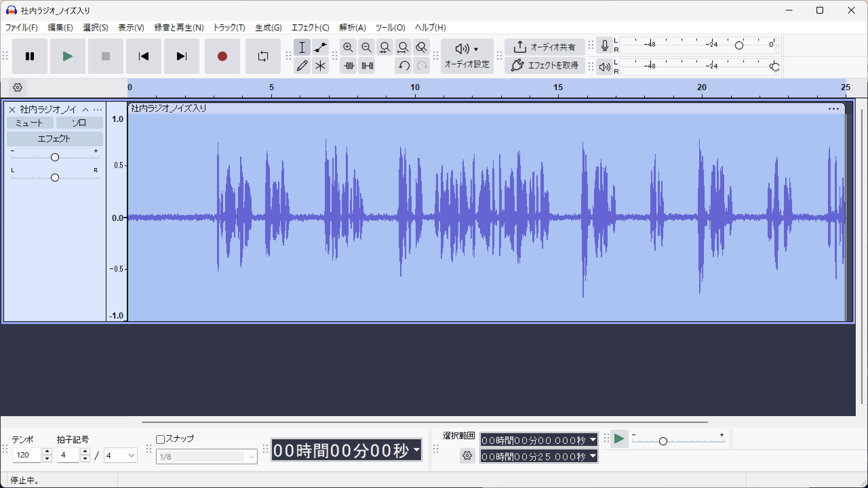Select the Draw (pencil) tool
868x488 pixels.
coord(302,66)
